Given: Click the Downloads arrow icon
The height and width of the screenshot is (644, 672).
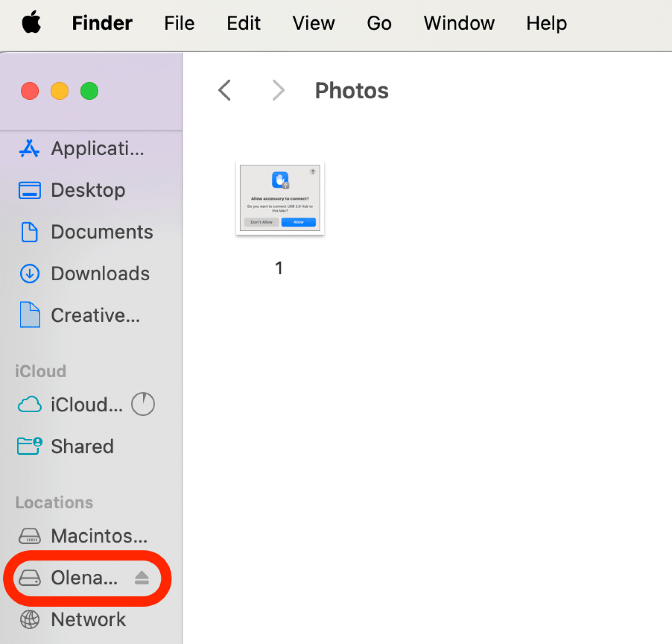Looking at the screenshot, I should pos(30,274).
